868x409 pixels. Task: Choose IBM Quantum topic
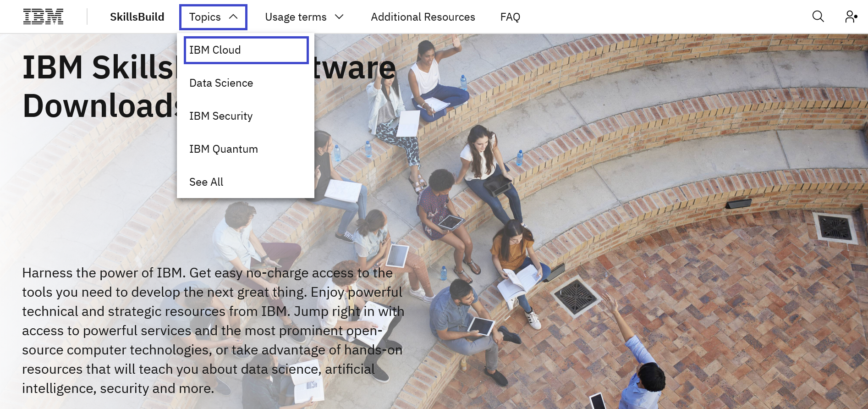(x=246, y=149)
